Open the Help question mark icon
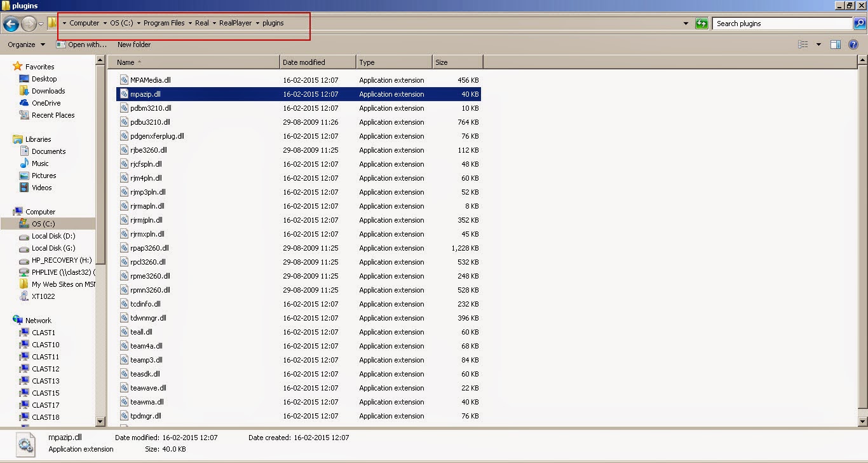 tap(854, 45)
